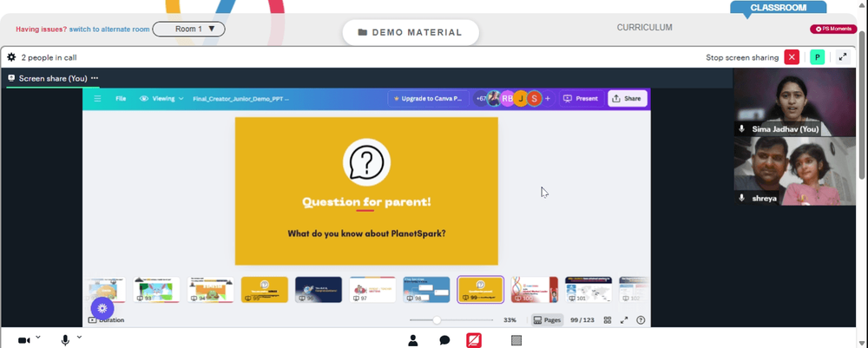Viewport: 868px width, 348px height.
Task: Click Sima Jadhav video tile
Action: tap(794, 102)
